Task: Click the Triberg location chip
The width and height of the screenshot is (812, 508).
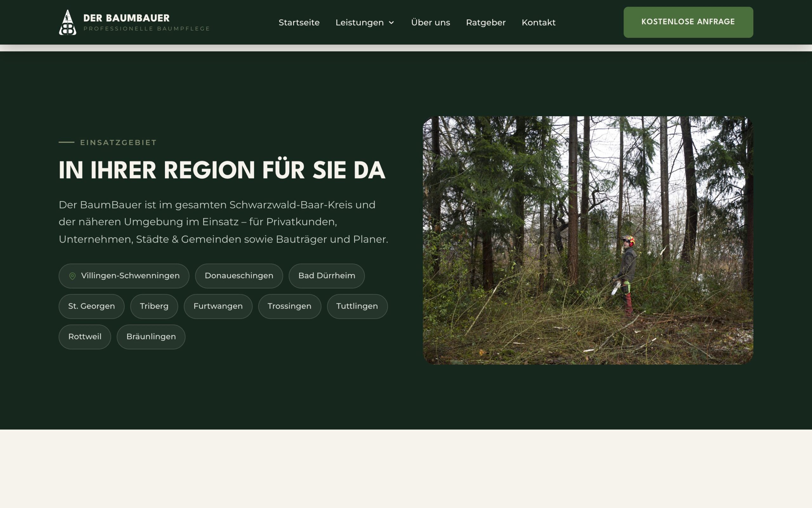Action: pyautogui.click(x=154, y=306)
